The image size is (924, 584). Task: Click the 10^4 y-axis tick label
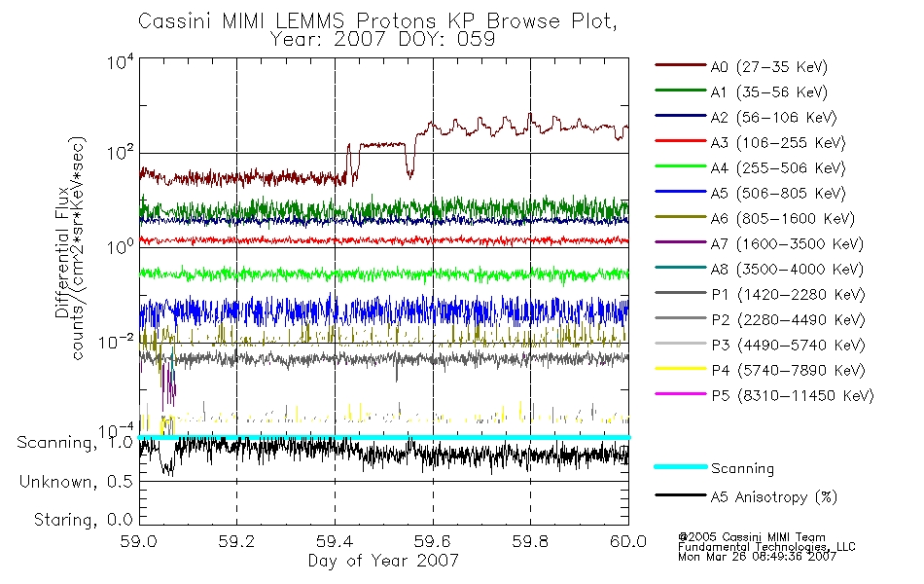pyautogui.click(x=121, y=61)
